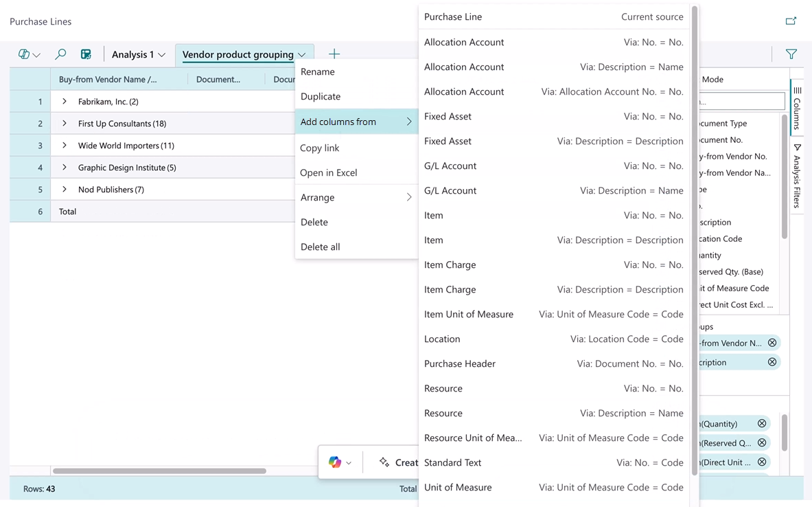This screenshot has width=812, height=507.
Task: Click the Excel data icon next to search
Action: tap(84, 54)
